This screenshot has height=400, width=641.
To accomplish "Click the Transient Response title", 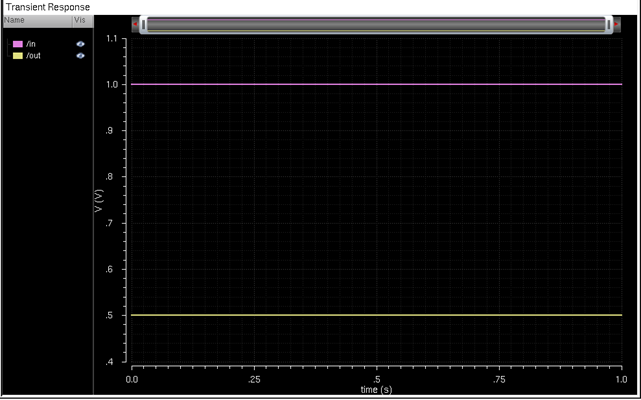I will pos(48,7).
